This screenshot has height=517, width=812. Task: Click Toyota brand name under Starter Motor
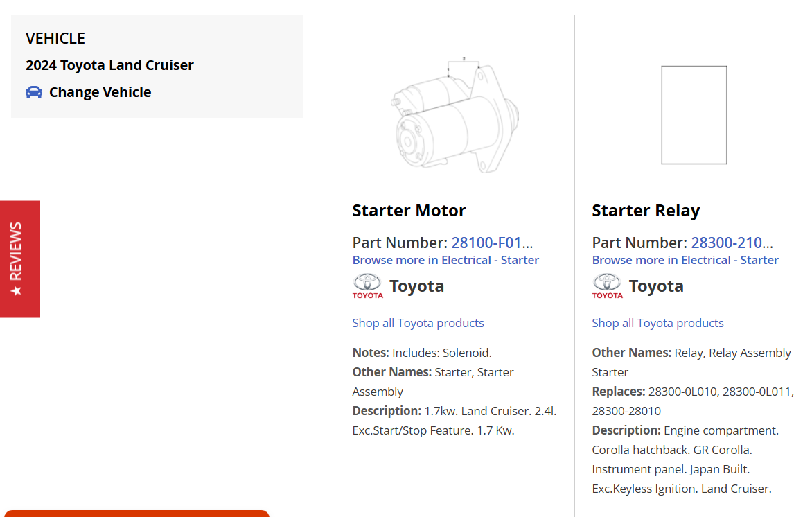[x=416, y=286]
